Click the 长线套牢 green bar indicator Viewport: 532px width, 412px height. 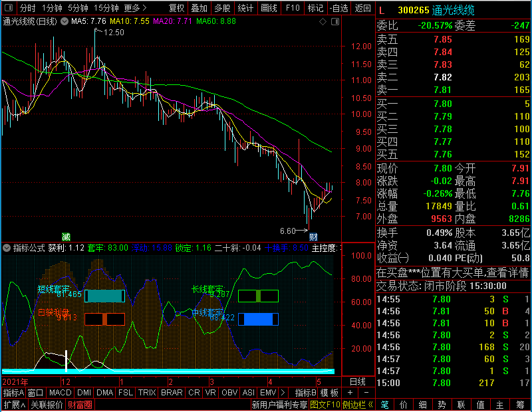tap(258, 296)
